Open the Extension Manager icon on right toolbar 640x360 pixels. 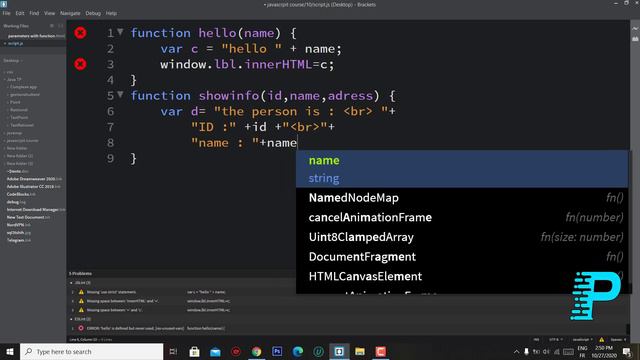pos(635,39)
